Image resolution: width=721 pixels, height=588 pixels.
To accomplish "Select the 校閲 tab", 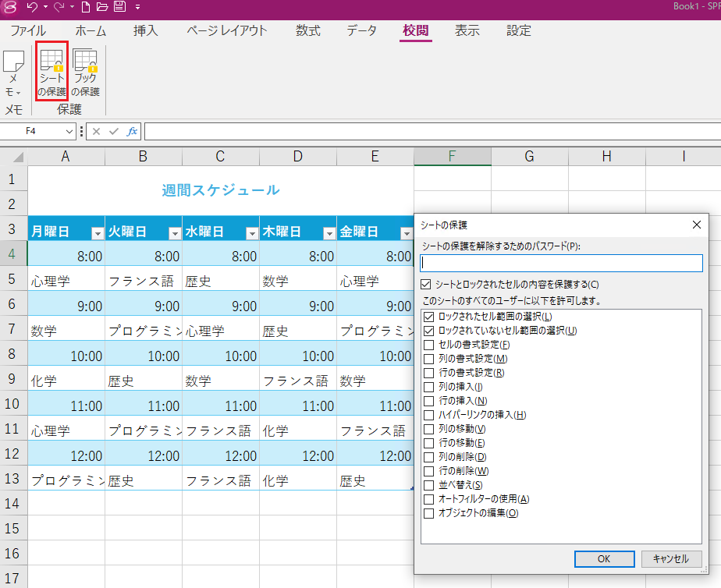I will pos(416,30).
